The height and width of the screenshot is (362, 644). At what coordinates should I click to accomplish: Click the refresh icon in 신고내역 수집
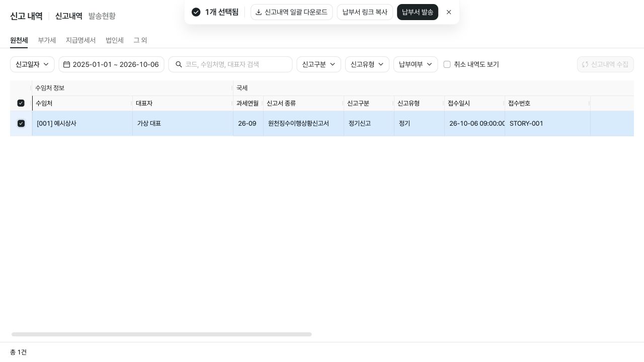click(585, 64)
